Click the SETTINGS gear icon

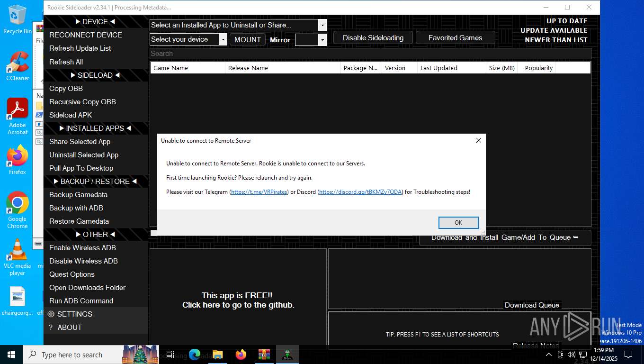(x=51, y=314)
